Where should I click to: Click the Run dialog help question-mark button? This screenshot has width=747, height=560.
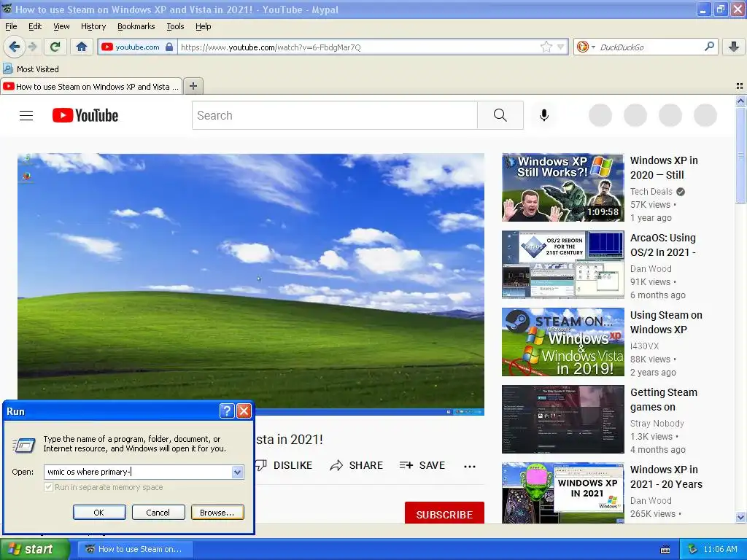coord(227,411)
